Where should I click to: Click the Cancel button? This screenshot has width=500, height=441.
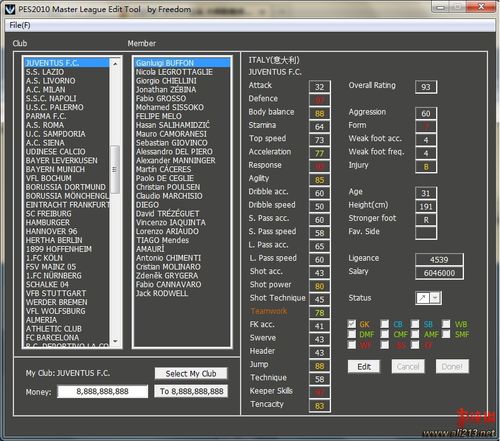click(408, 367)
